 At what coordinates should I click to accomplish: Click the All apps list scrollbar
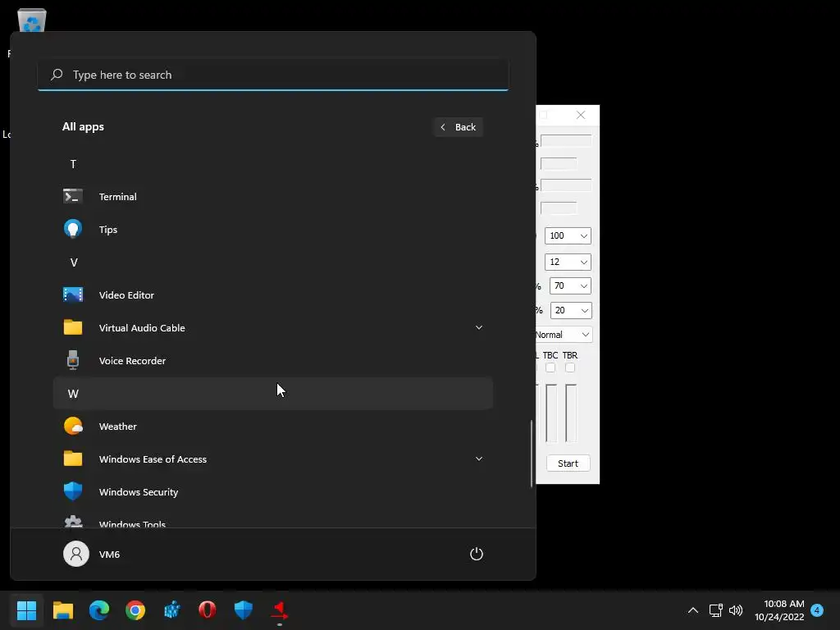(x=532, y=453)
